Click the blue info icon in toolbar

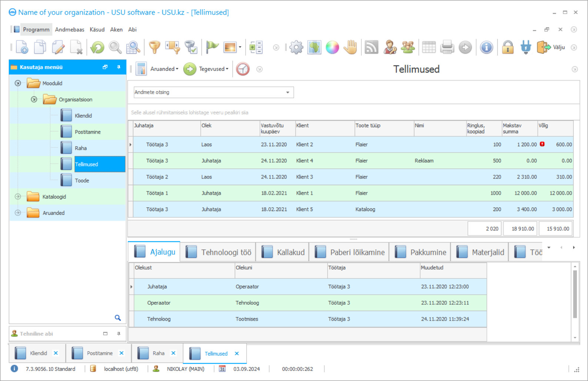tap(487, 47)
